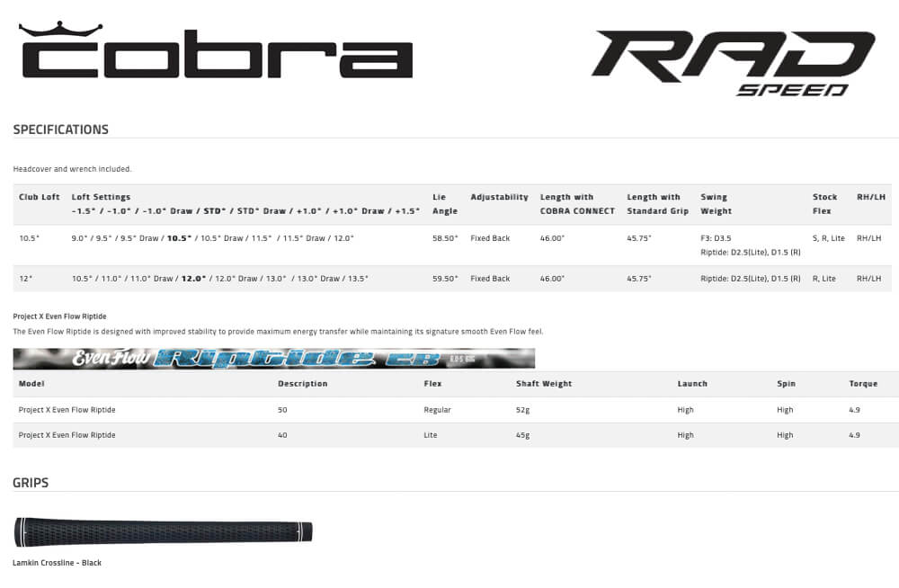This screenshot has height=588, width=899.
Task: Click the 'Club Loft' column header
Action: coord(39,197)
